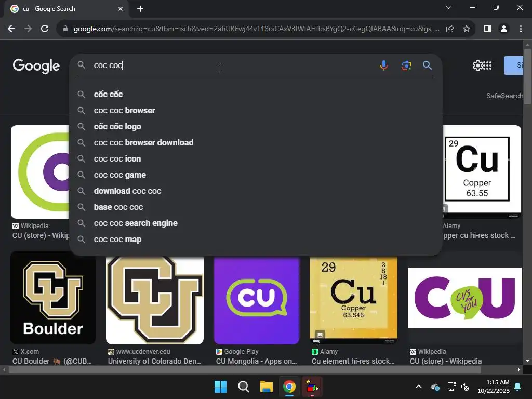Click 'Cu element hi-res stock...' caption

(x=353, y=361)
